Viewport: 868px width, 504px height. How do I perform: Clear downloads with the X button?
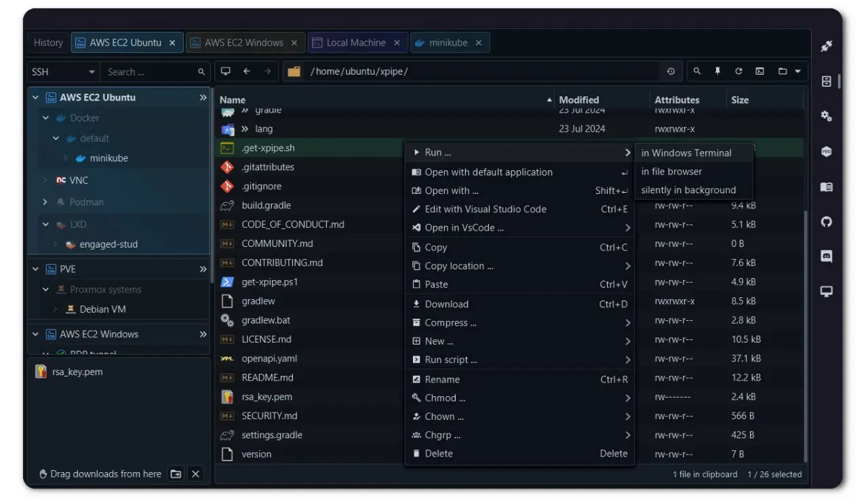click(196, 474)
